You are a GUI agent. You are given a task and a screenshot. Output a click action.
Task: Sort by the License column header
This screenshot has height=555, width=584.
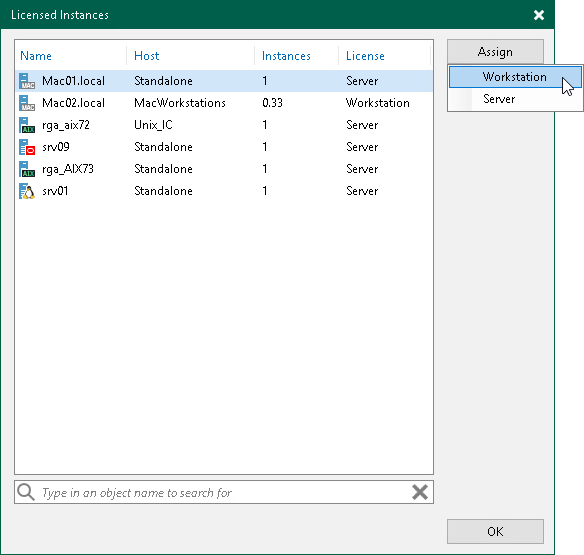tap(365, 56)
